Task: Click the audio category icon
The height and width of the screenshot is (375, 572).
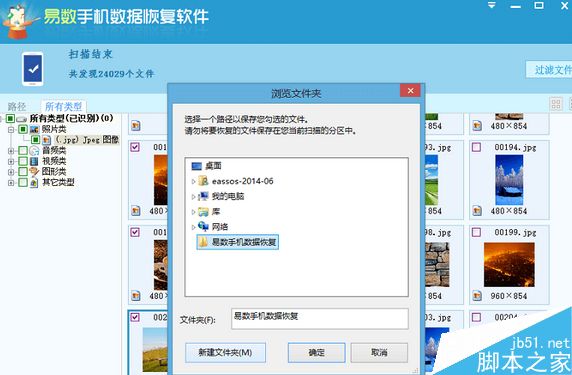Action: point(34,150)
